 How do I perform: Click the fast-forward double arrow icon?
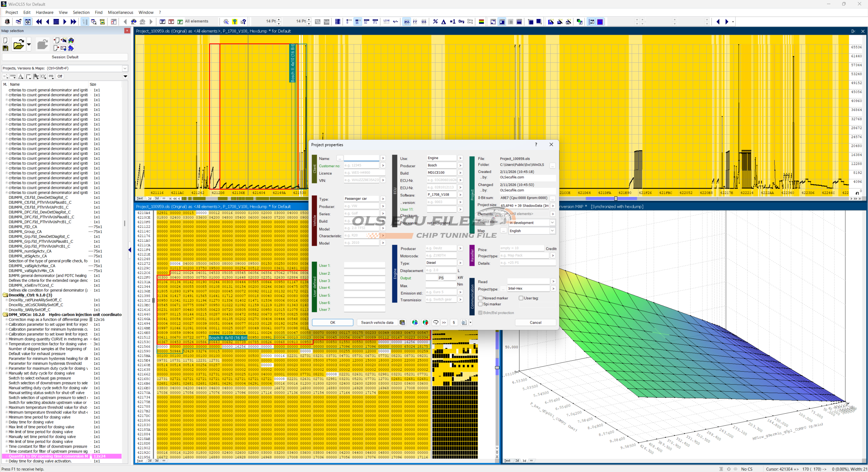point(73,22)
